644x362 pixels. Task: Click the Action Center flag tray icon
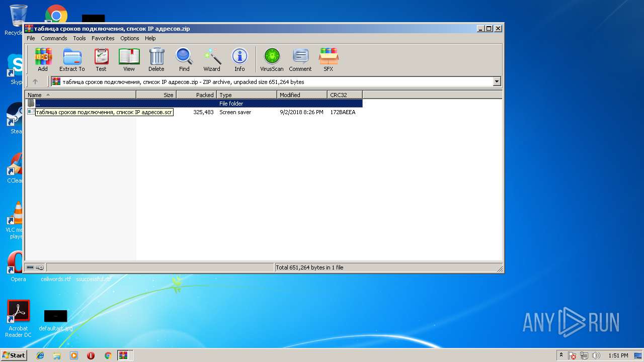coord(572,355)
